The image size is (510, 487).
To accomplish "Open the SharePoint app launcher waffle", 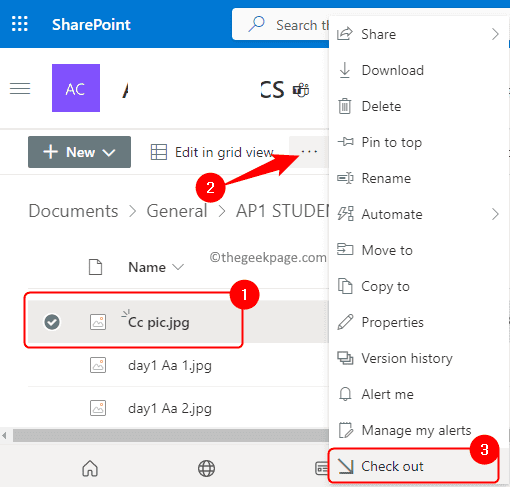I will tap(20, 24).
